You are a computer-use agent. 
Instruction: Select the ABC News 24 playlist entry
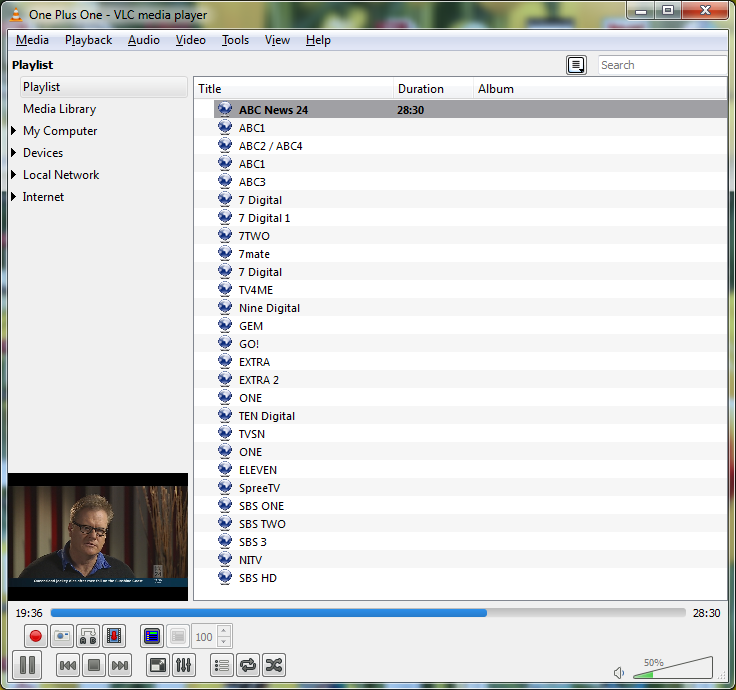pyautogui.click(x=470, y=110)
